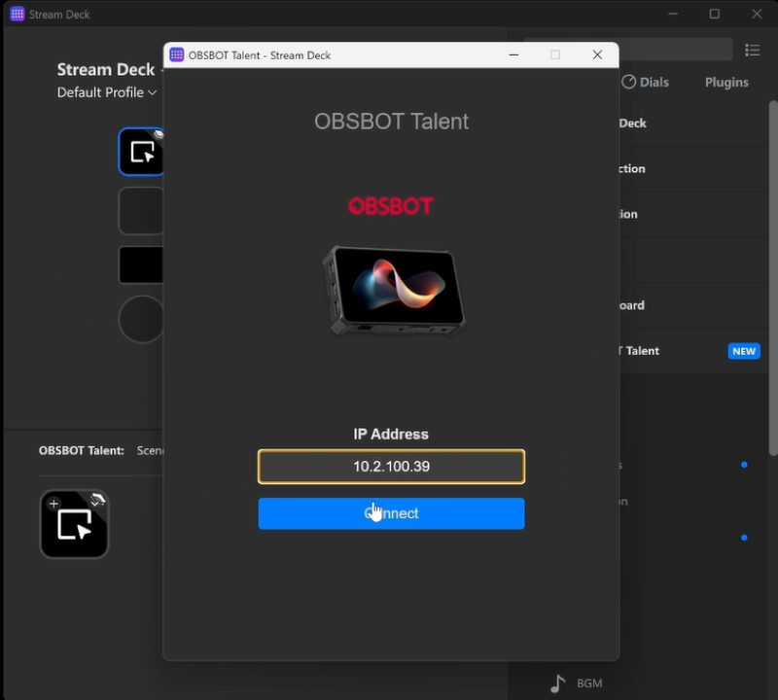Maximize the main Stream Deck window

[x=715, y=14]
